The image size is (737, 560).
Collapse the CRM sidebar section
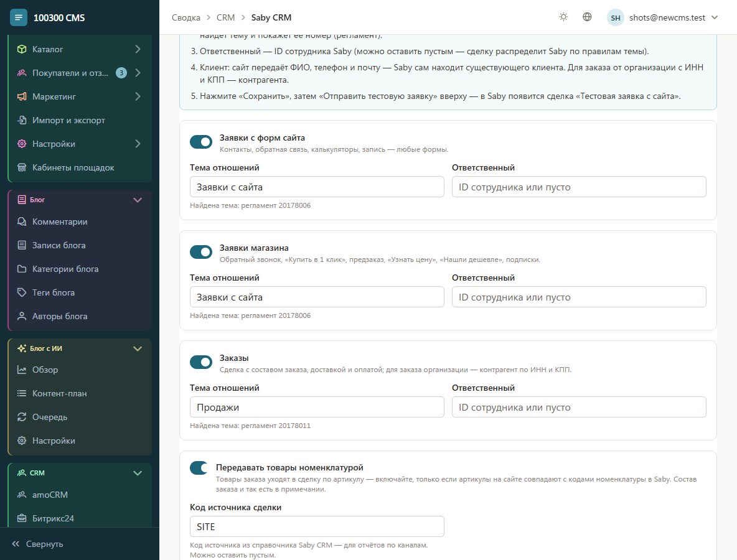pyautogui.click(x=138, y=473)
